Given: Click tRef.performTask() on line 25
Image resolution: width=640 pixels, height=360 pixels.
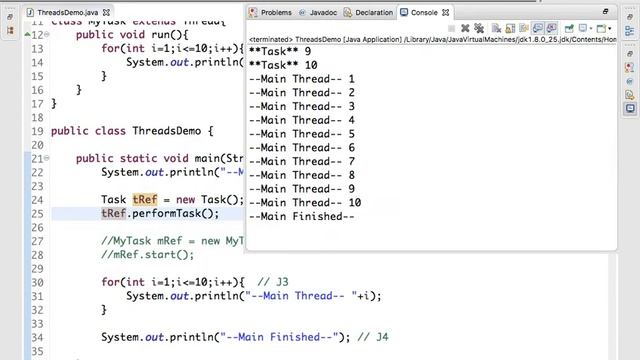Looking at the screenshot, I should pos(160,213).
